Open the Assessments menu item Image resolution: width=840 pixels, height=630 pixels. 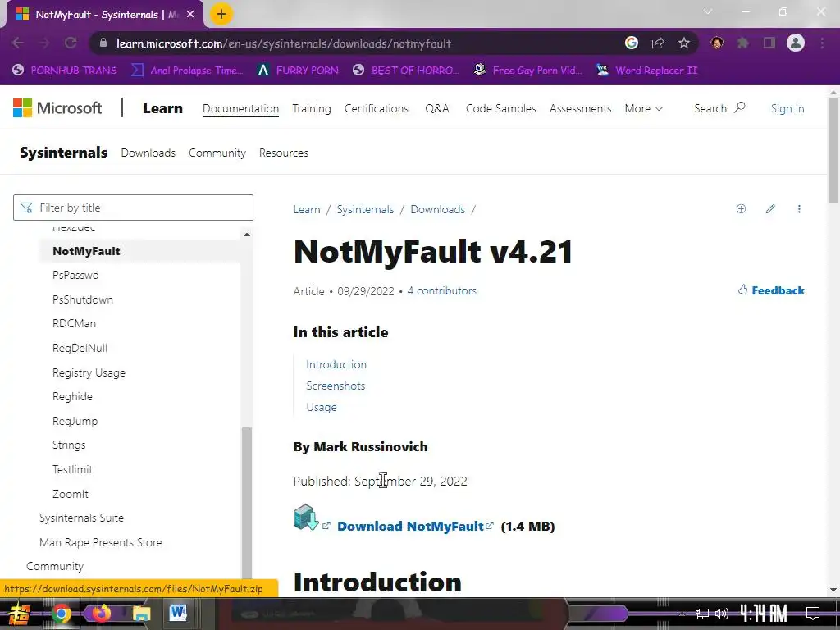coord(580,108)
